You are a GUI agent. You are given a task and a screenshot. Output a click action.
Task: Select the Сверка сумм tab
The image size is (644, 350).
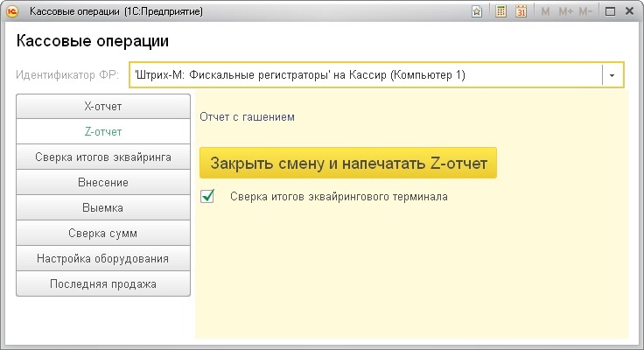tap(102, 234)
